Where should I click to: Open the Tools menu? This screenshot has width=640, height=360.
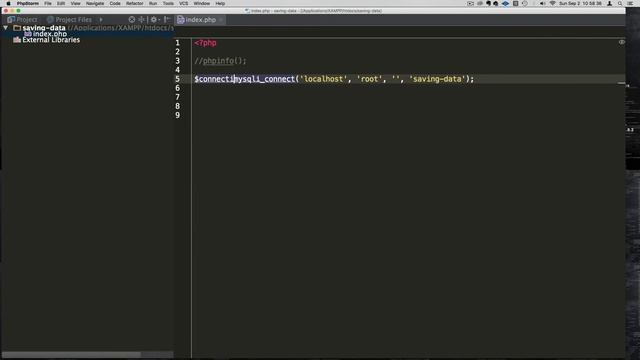click(168, 3)
